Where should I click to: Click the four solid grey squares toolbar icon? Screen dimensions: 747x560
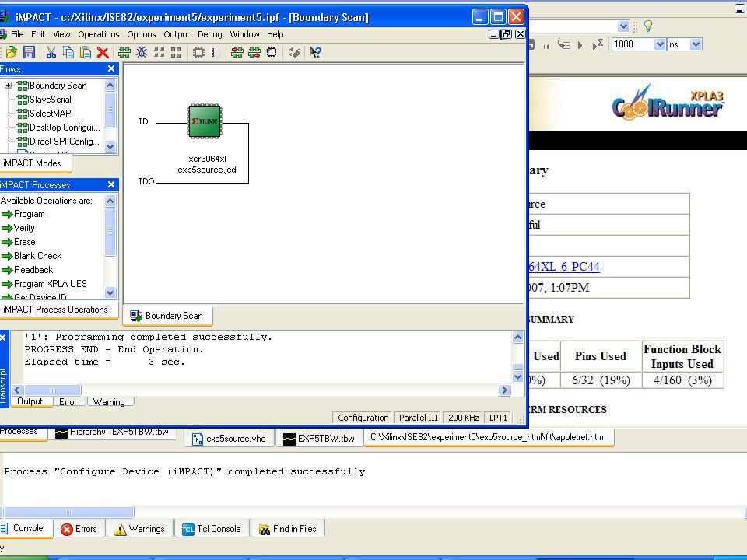coord(176,52)
